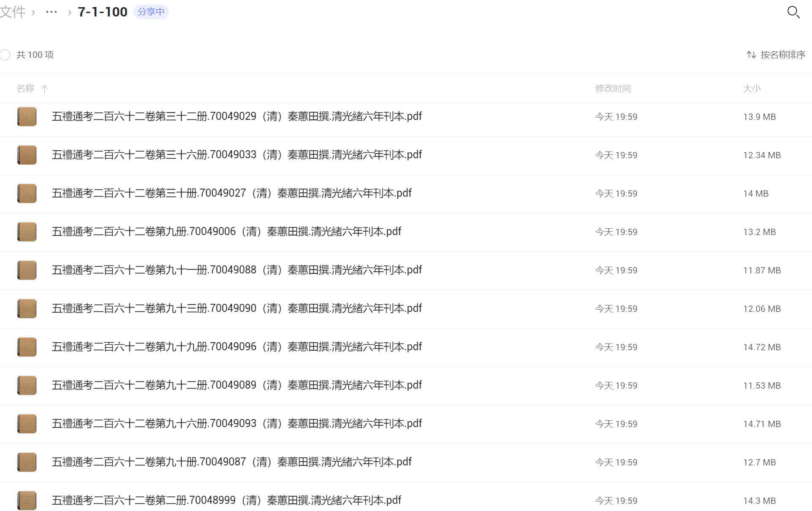Open file 第九十册.70049087 pdf name
The image size is (812, 511).
(232, 462)
